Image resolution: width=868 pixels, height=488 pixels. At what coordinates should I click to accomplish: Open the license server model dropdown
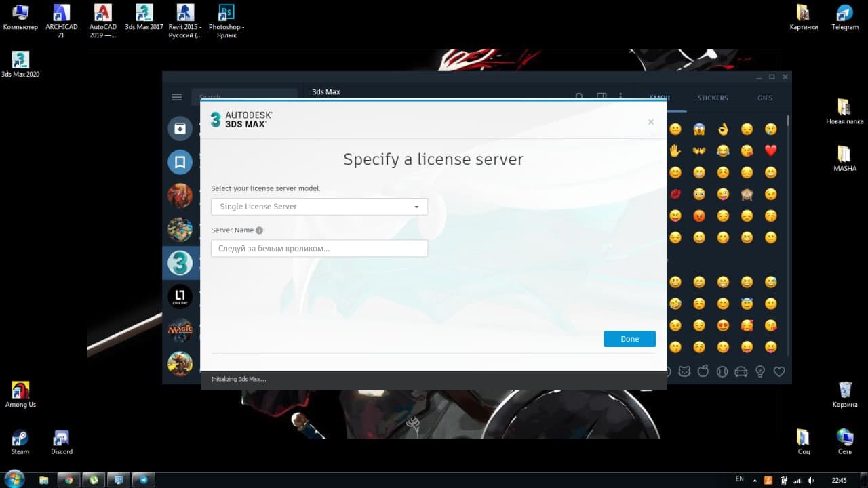(x=319, y=207)
